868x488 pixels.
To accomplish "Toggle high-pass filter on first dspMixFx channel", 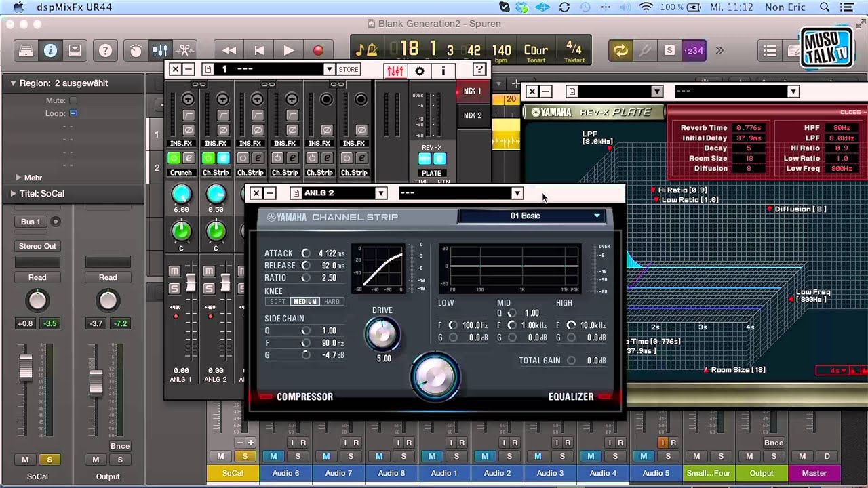I will [188, 115].
